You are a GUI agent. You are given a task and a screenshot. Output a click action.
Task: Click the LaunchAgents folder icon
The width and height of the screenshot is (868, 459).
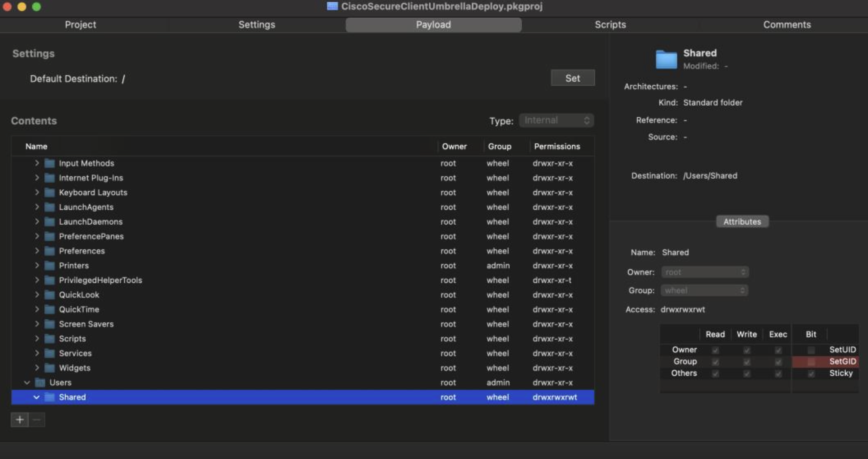50,207
